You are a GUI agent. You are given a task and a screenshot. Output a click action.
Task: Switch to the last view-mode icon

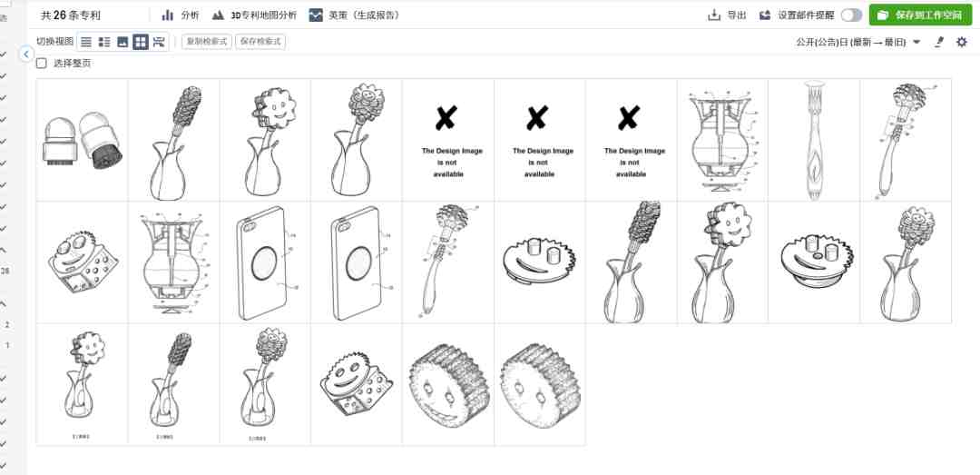[159, 42]
